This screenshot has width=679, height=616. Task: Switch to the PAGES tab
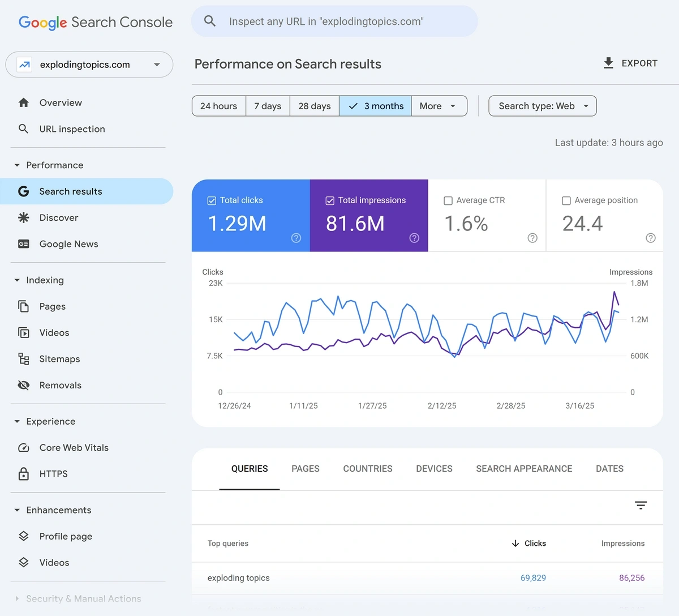306,469
